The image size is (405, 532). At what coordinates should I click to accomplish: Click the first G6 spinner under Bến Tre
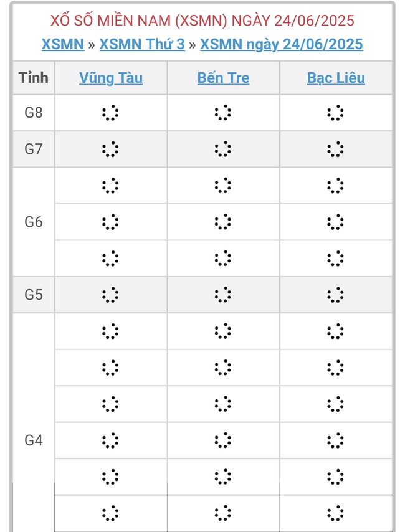point(223,185)
